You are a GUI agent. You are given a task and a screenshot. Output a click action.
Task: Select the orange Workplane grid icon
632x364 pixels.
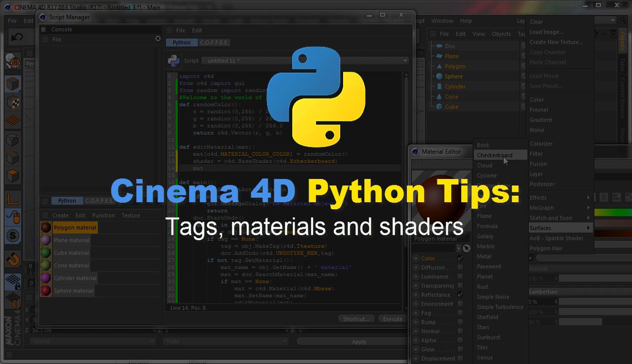[x=13, y=121]
